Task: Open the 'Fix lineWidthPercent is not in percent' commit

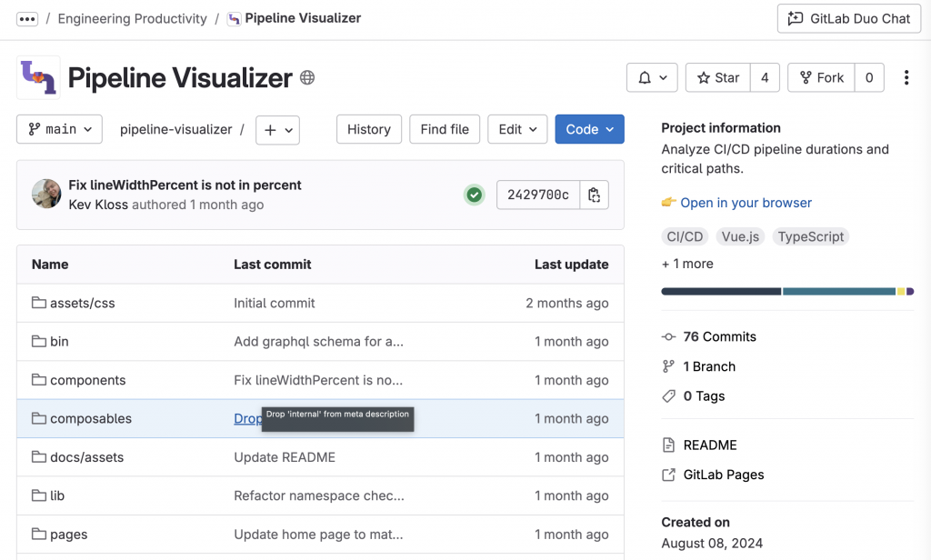Action: pos(185,185)
